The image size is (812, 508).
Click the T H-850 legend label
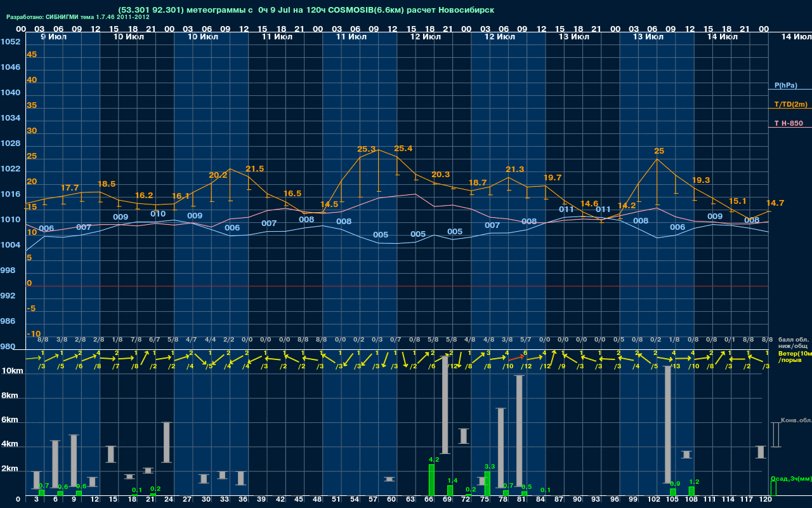point(789,123)
